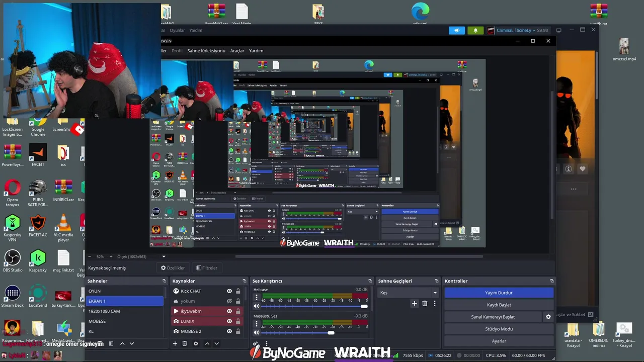Open the Araçlar menu

click(237, 51)
